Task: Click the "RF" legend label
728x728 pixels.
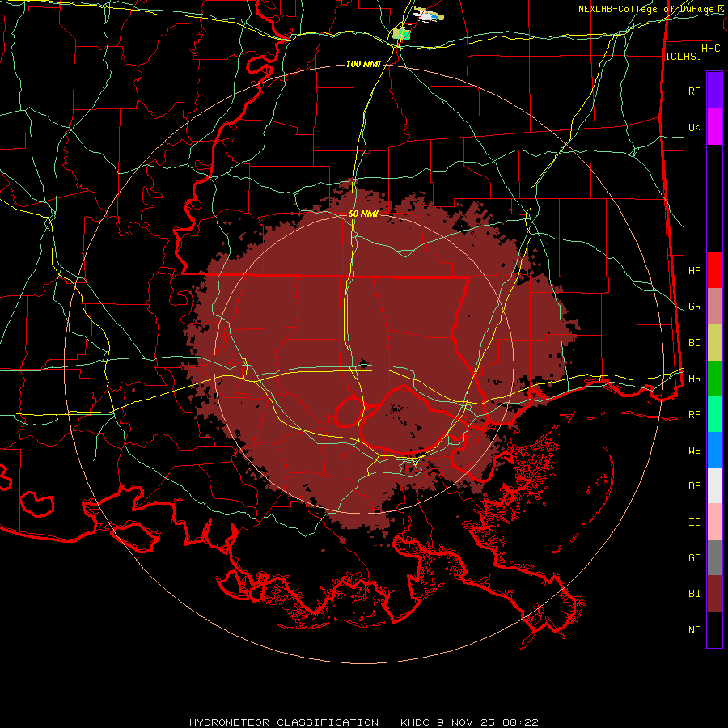Action: point(694,91)
